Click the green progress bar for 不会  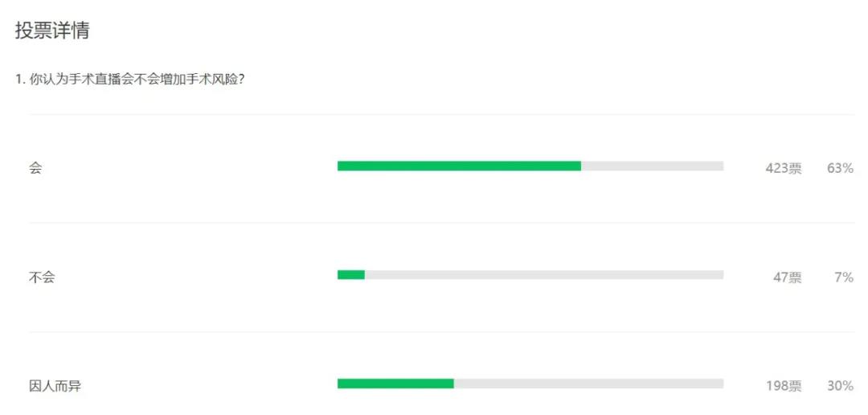click(x=351, y=275)
